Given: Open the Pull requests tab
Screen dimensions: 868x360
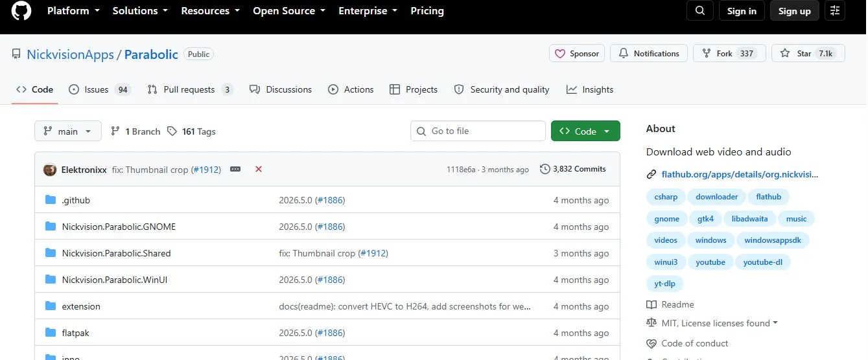Looking at the screenshot, I should coord(190,89).
